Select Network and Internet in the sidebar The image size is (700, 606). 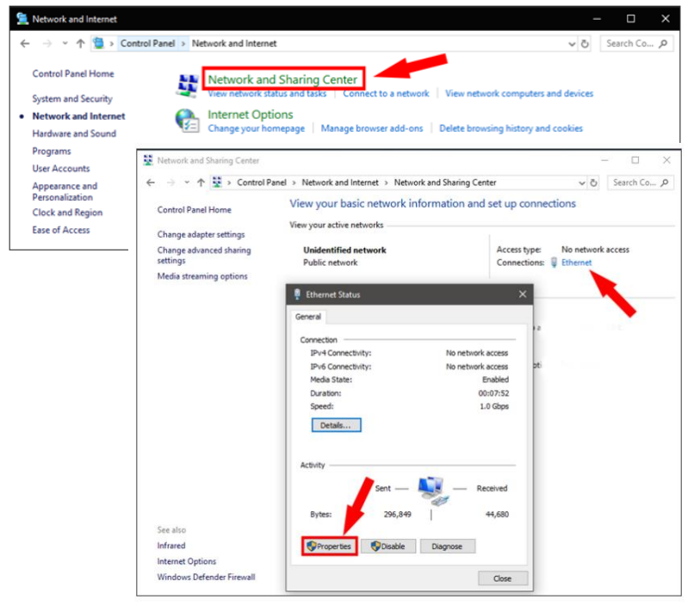[78, 116]
